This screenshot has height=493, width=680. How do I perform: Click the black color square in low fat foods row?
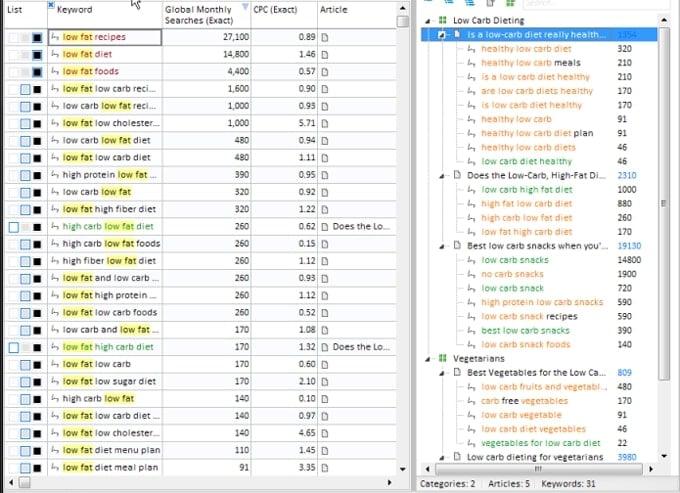37,72
